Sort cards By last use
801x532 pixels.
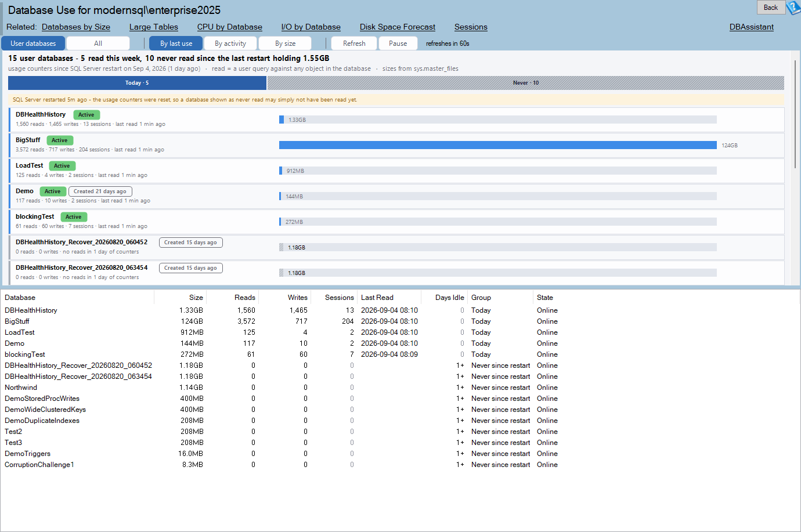coord(176,44)
